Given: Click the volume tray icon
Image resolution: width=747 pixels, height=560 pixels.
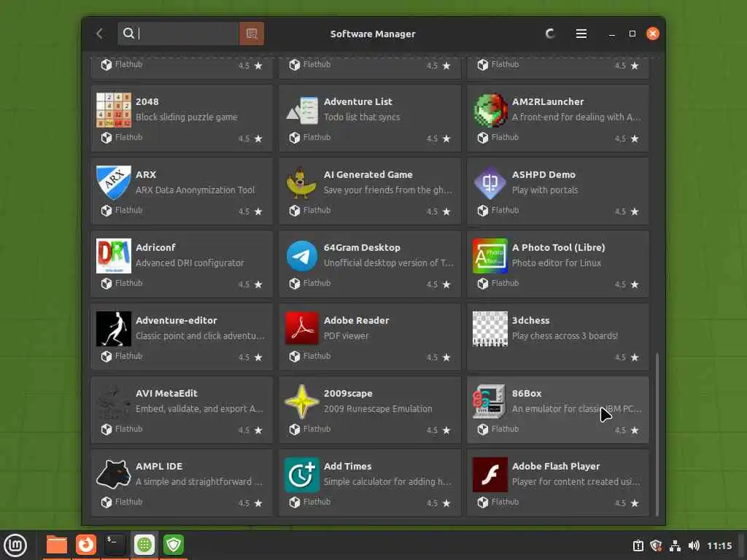Looking at the screenshot, I should point(694,545).
